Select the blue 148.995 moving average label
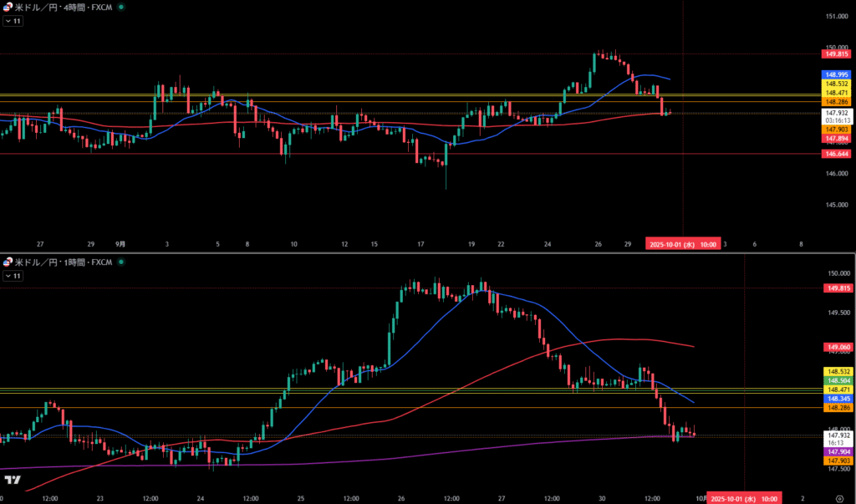Image resolution: width=856 pixels, height=504 pixels. [837, 74]
